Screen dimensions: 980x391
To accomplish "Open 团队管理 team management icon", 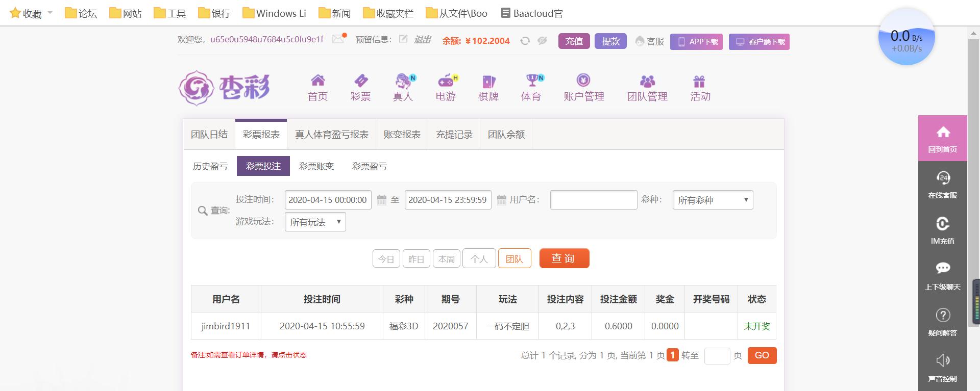I will coord(647,81).
